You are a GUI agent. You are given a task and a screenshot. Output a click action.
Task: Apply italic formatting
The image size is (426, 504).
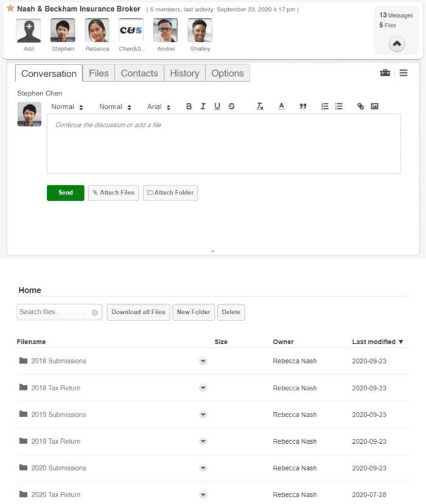coord(203,106)
